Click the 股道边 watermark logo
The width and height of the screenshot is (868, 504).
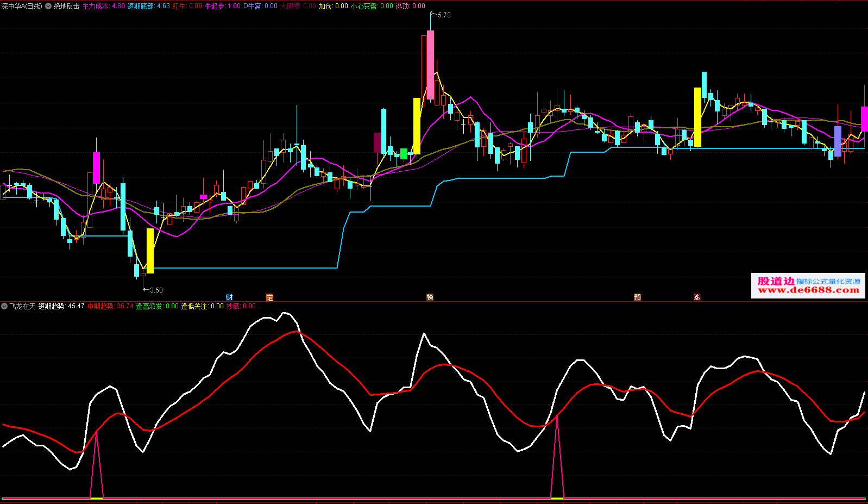[776, 281]
